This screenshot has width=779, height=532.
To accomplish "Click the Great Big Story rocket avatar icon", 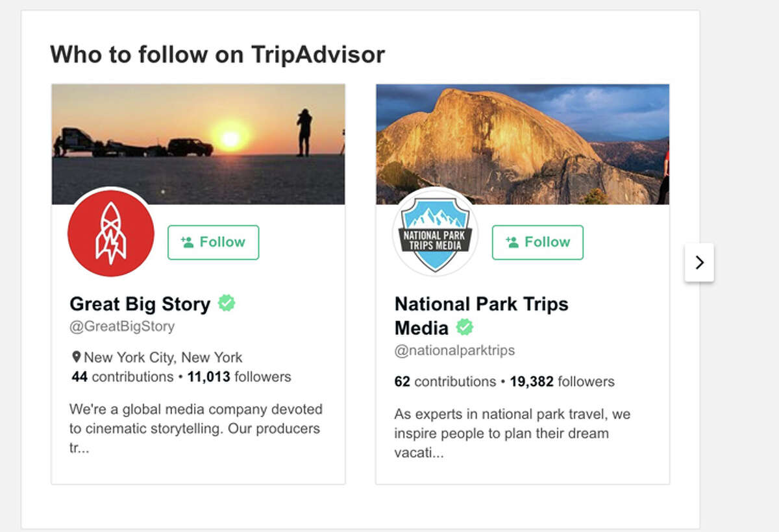I will [x=110, y=233].
